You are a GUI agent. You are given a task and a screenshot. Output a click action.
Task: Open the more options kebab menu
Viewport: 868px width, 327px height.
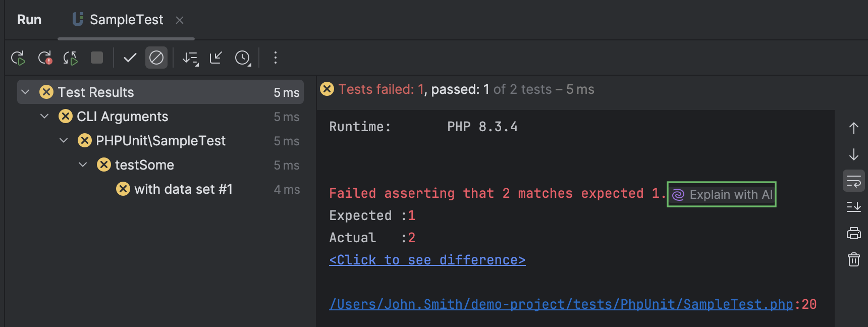276,58
